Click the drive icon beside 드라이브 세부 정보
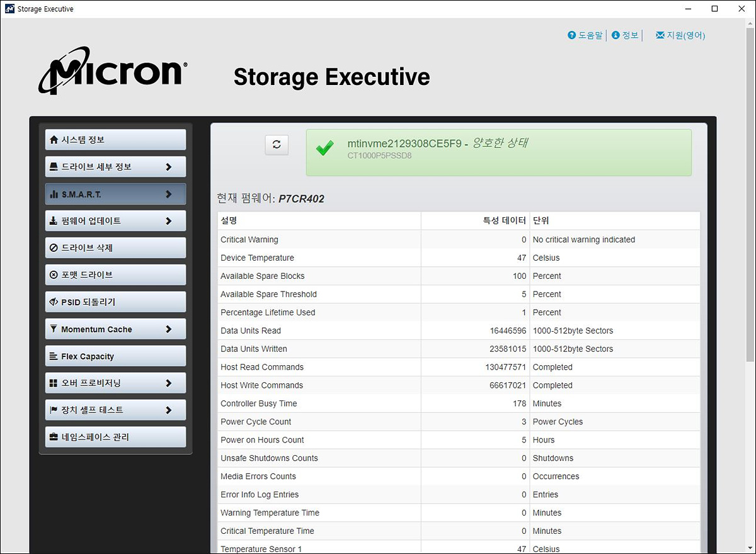 [x=54, y=167]
